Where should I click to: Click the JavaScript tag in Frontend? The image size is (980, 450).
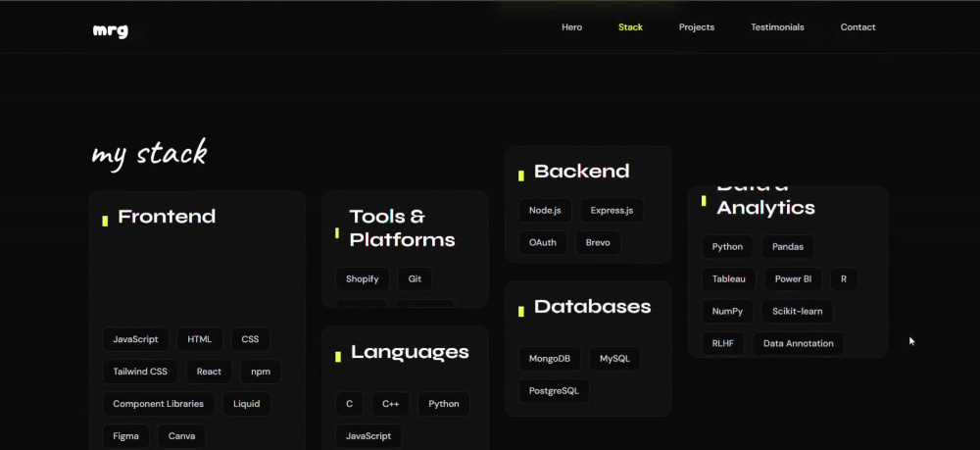(135, 339)
